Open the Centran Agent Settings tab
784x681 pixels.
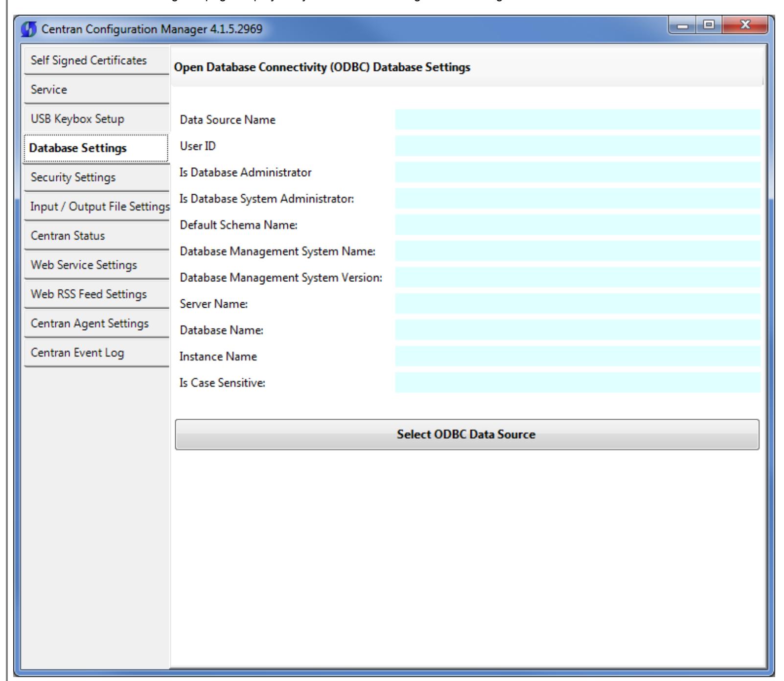pyautogui.click(x=96, y=324)
